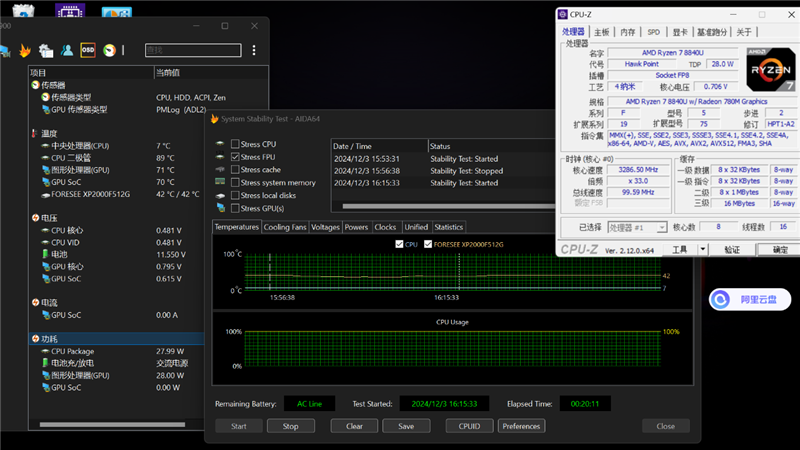Open the three-dot more options menu
The height and width of the screenshot is (450, 800).
click(254, 50)
